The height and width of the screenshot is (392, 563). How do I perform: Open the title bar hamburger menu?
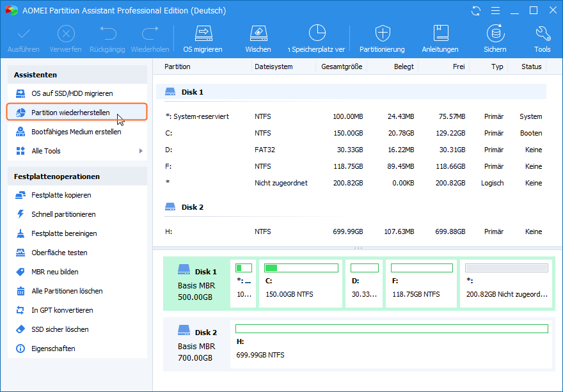(x=495, y=11)
